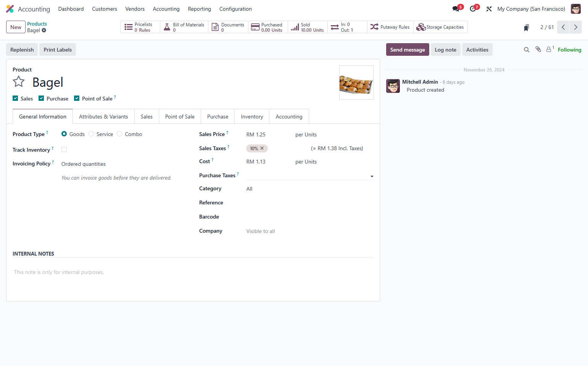The height and width of the screenshot is (366, 588).
Task: Open the Putaway Rules shuffle button
Action: pos(390,27)
